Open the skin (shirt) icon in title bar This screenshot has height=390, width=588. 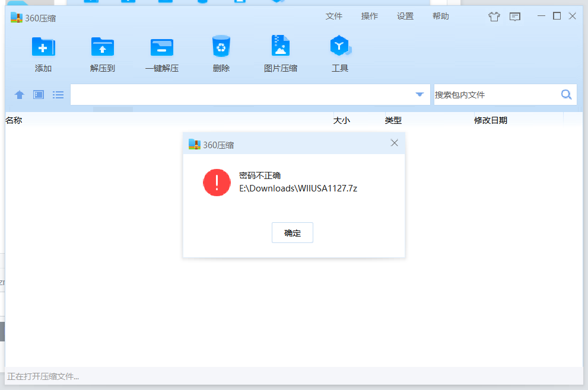pos(494,17)
